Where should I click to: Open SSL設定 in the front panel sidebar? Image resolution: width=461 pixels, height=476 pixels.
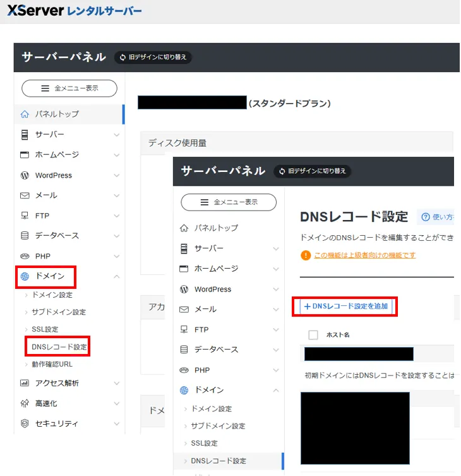[204, 443]
